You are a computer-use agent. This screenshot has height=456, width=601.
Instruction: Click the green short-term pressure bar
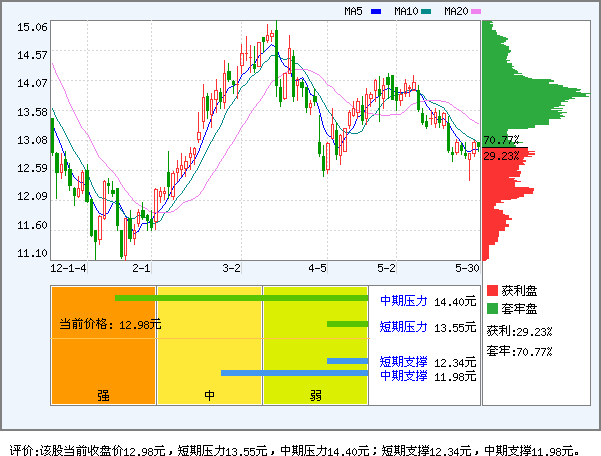[x=348, y=324]
